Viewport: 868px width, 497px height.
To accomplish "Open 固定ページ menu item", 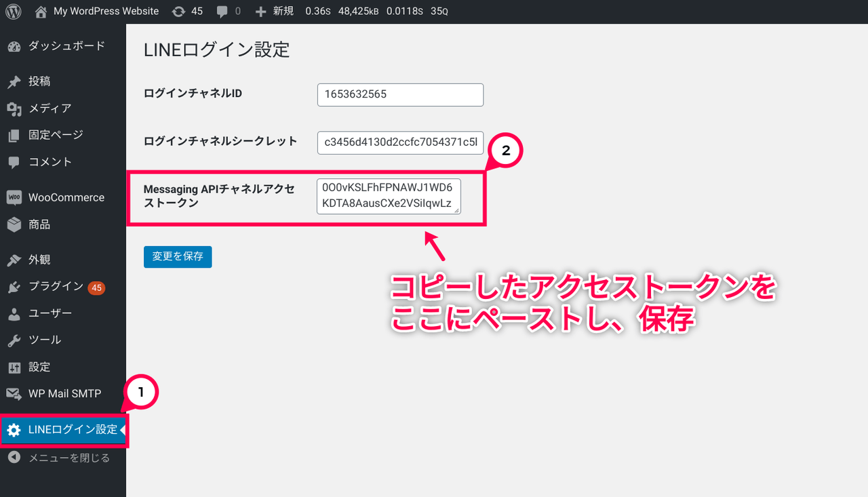I will (56, 135).
